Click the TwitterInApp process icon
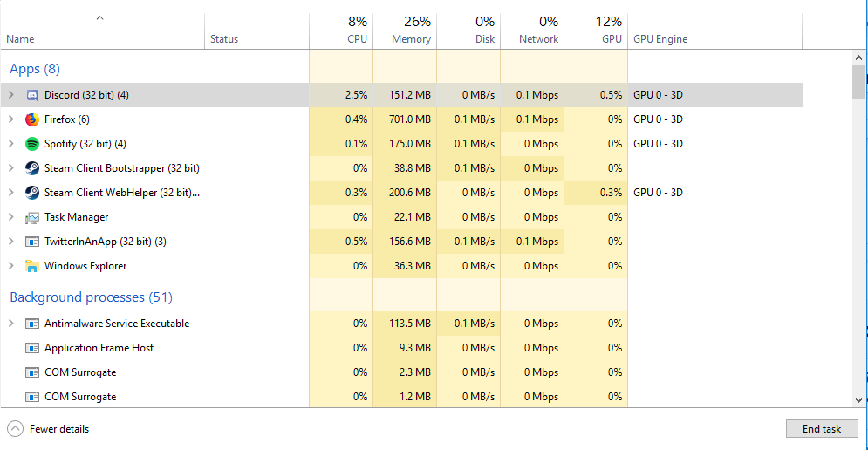This screenshot has height=450, width=868. (x=32, y=242)
